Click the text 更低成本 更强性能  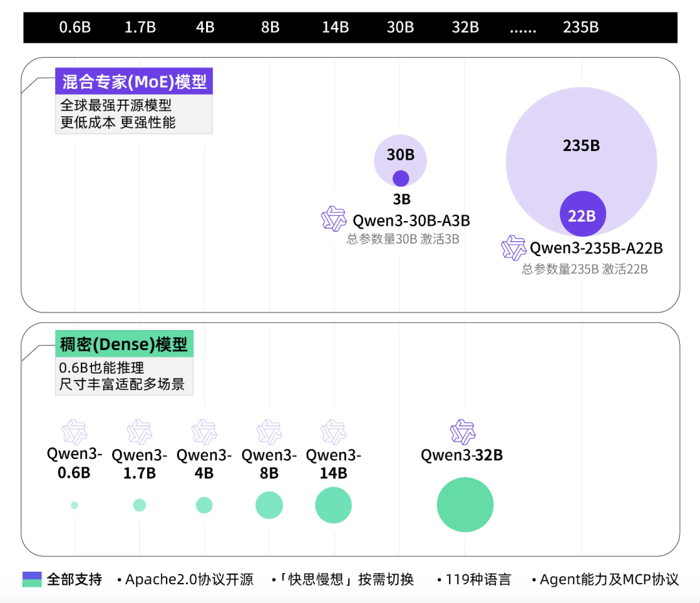118,123
